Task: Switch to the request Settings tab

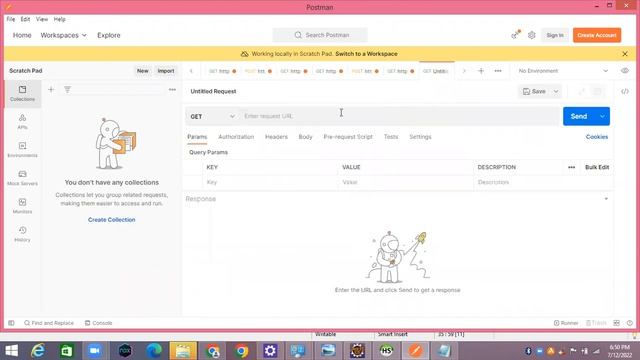Action: click(420, 137)
